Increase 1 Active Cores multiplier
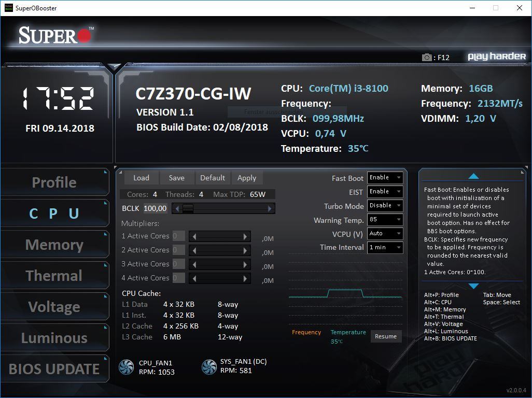The image size is (532, 398). coord(245,237)
